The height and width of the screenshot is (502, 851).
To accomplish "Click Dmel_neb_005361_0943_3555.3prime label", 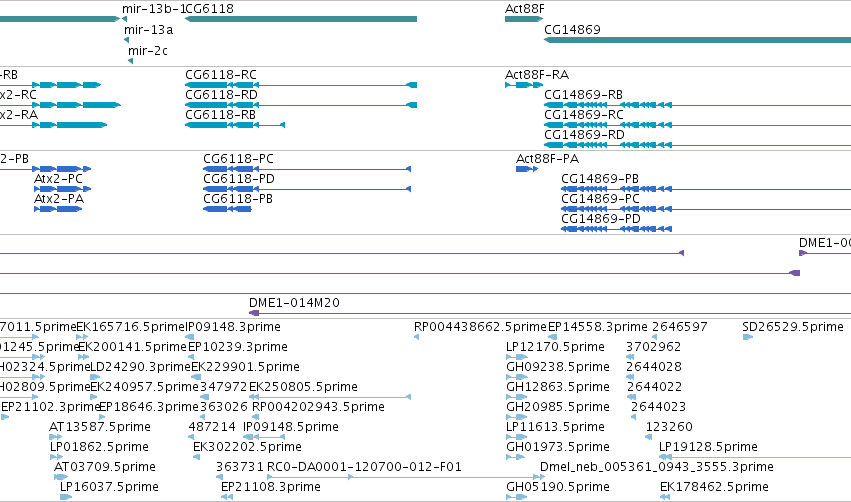I will (657, 467).
